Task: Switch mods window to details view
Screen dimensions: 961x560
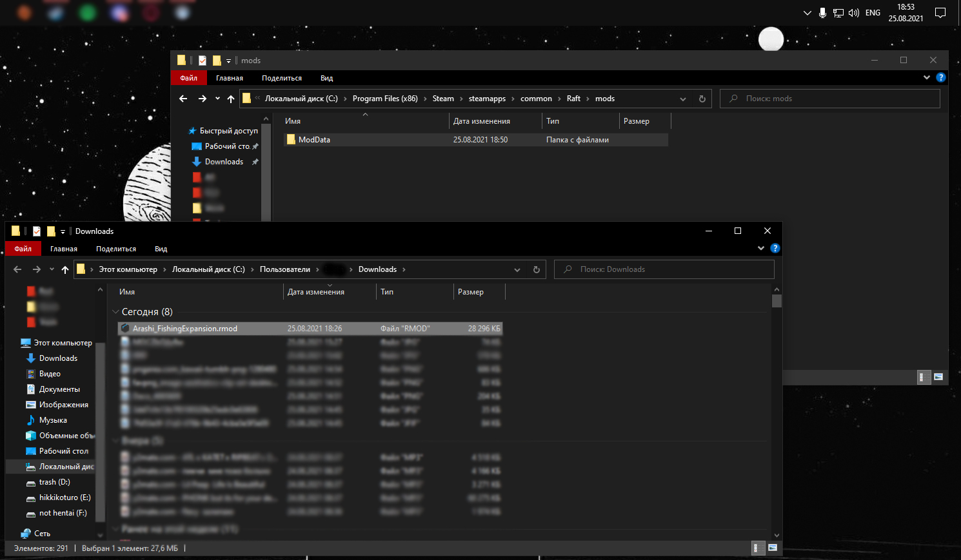Action: pos(924,377)
